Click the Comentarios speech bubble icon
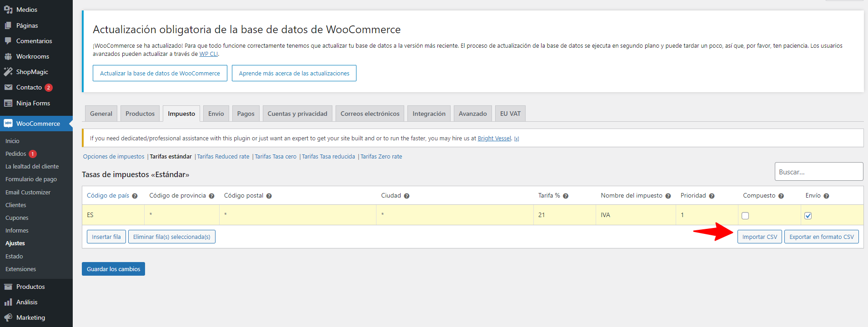 pyautogui.click(x=8, y=41)
